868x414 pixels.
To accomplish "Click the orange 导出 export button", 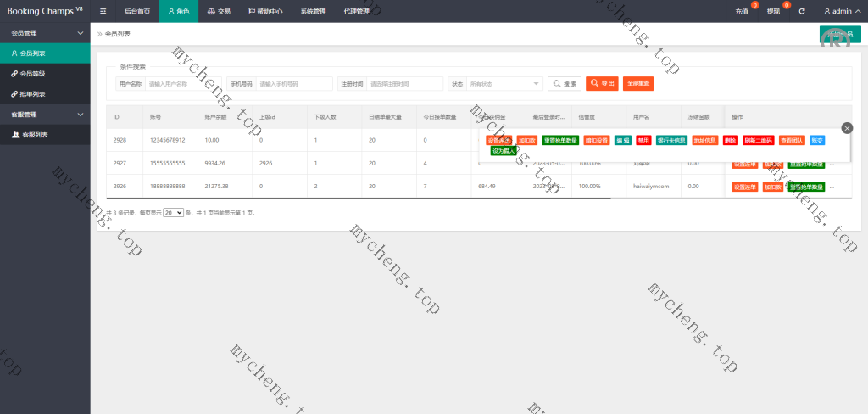I will pos(602,84).
